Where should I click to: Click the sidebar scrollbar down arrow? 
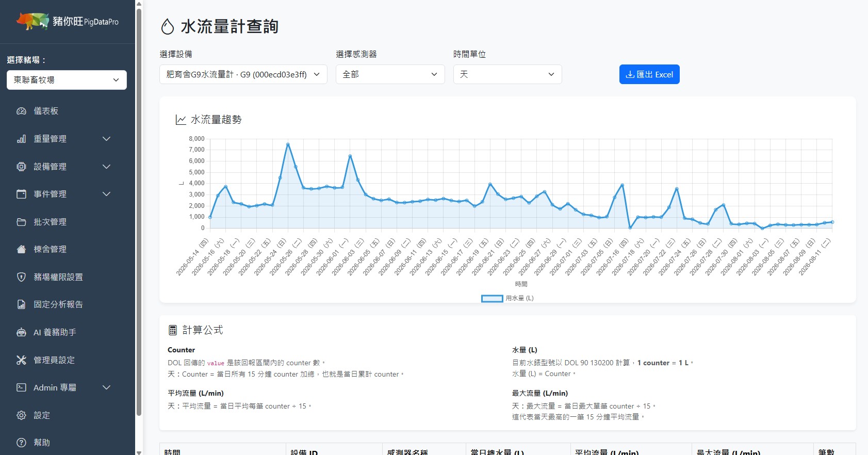tap(139, 452)
